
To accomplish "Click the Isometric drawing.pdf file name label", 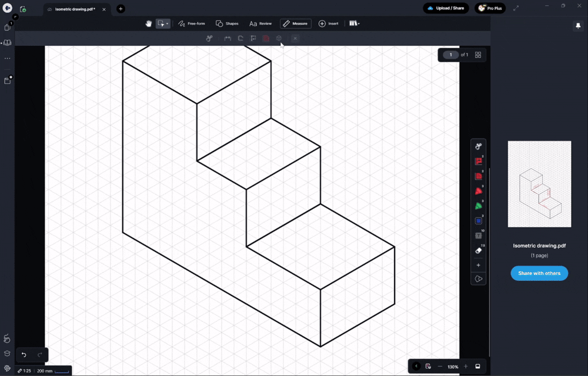I will pyautogui.click(x=539, y=246).
